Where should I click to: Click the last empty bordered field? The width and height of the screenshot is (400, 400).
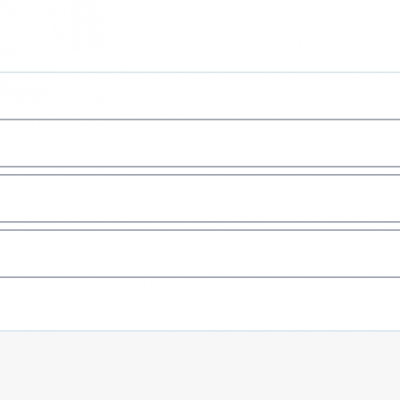click(x=200, y=253)
